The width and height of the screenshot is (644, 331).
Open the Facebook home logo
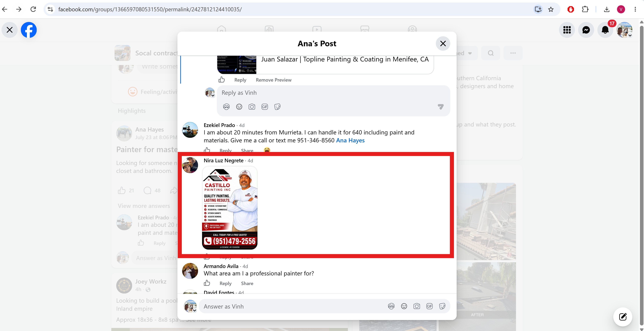point(29,30)
